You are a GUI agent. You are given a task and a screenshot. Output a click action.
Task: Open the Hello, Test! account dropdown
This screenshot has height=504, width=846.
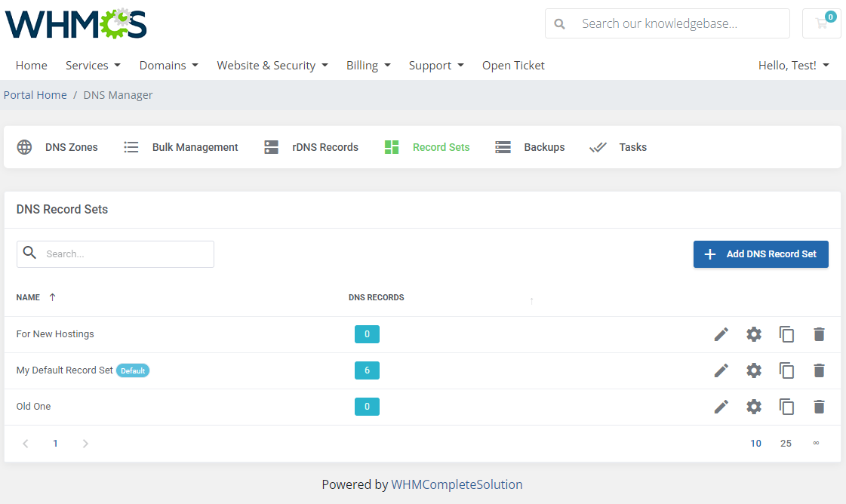coord(794,66)
